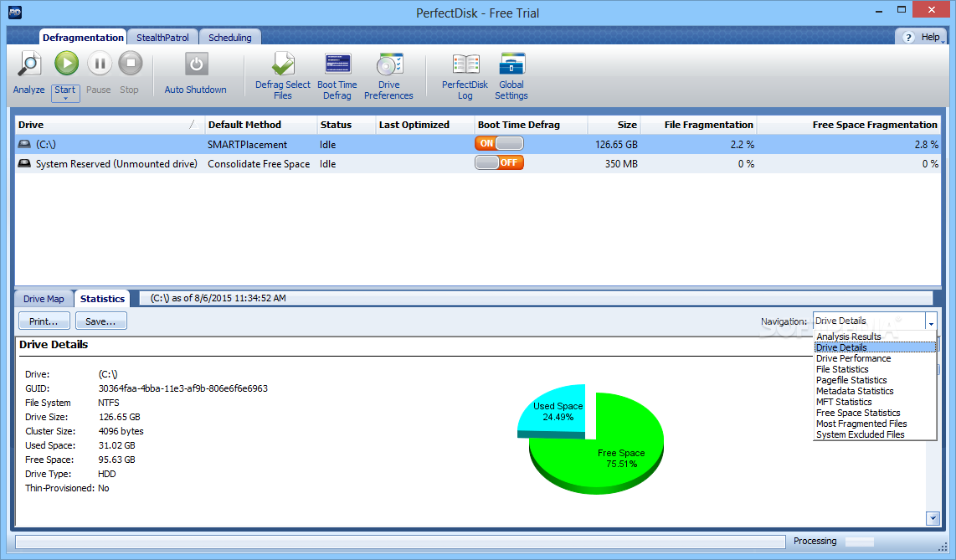The image size is (956, 560).
Task: Click the Used Space pie slice
Action: point(552,409)
